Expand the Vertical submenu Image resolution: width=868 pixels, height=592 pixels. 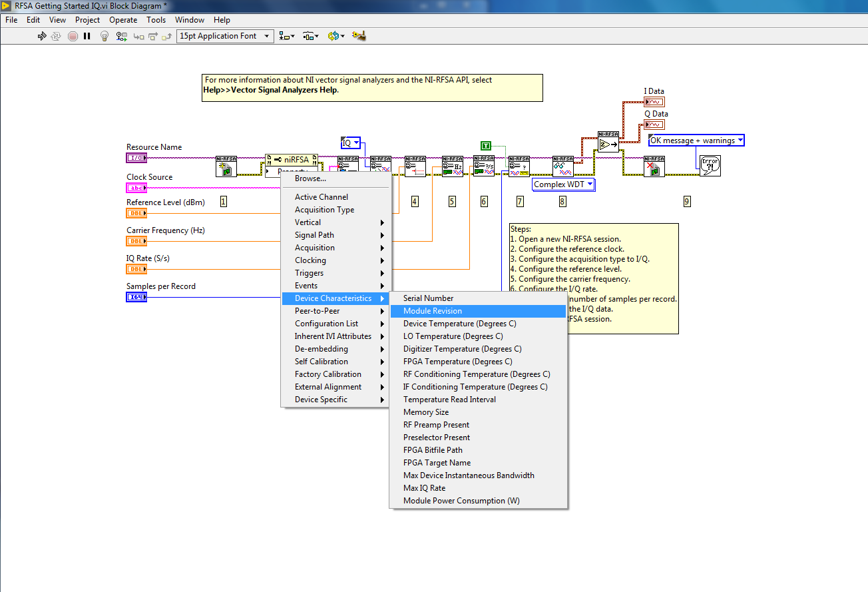click(x=335, y=222)
